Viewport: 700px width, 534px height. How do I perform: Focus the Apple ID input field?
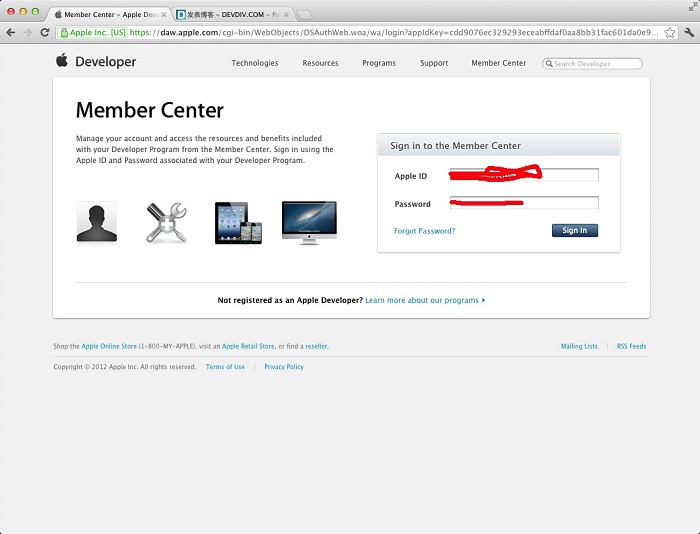tap(524, 175)
